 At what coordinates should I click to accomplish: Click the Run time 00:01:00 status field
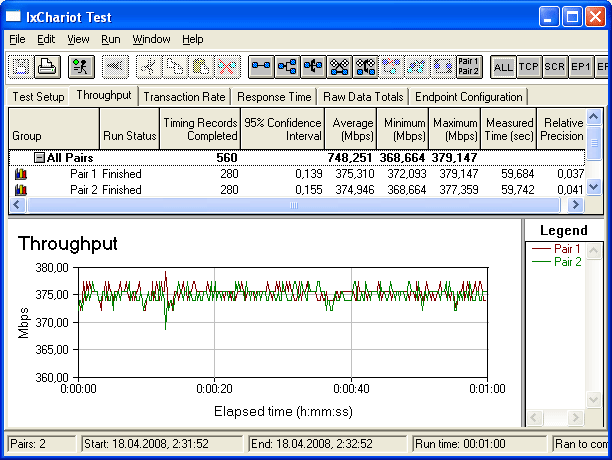click(x=480, y=444)
